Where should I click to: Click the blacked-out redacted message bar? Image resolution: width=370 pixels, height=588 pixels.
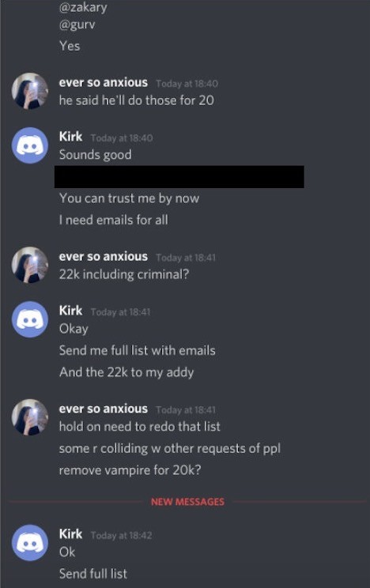pos(179,176)
